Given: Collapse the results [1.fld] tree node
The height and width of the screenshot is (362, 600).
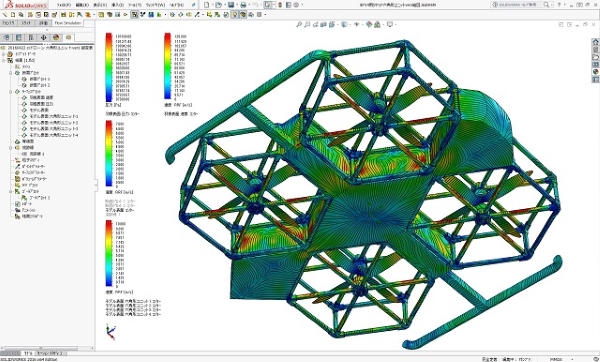Looking at the screenshot, I should (4, 60).
